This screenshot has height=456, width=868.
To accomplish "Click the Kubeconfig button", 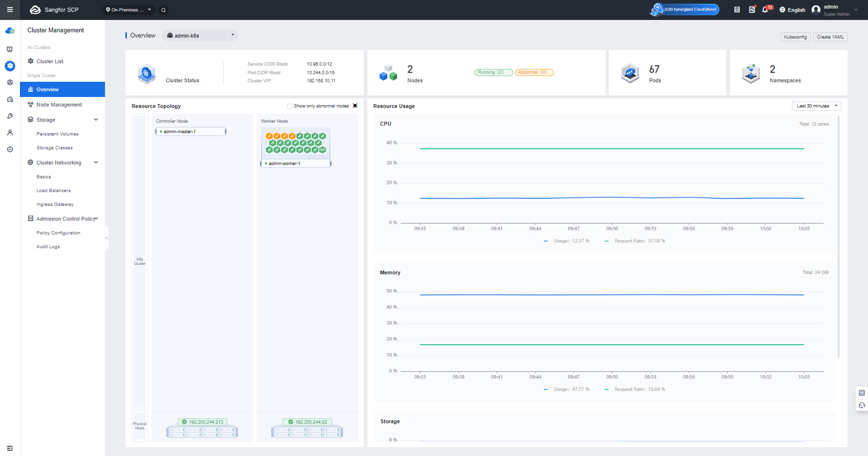I will 795,37.
